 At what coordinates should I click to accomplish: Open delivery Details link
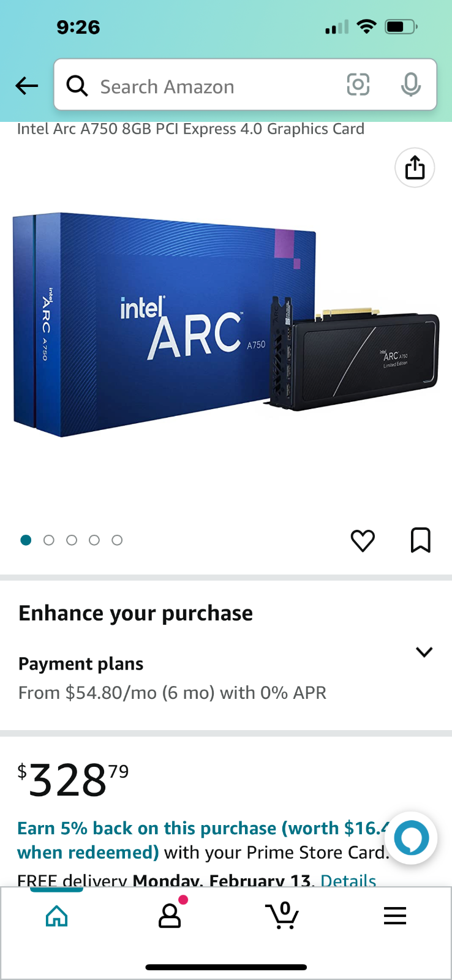point(348,880)
